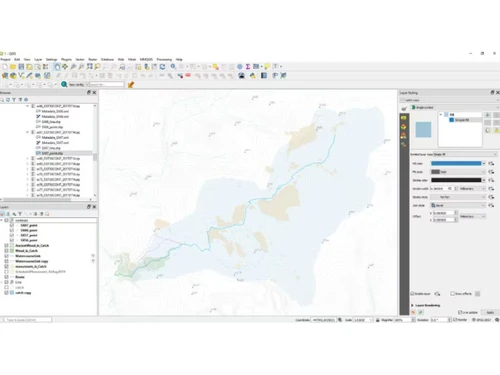Click the data-defined override icon beside Fill color
The width and height of the screenshot is (500, 375).
[x=491, y=163]
